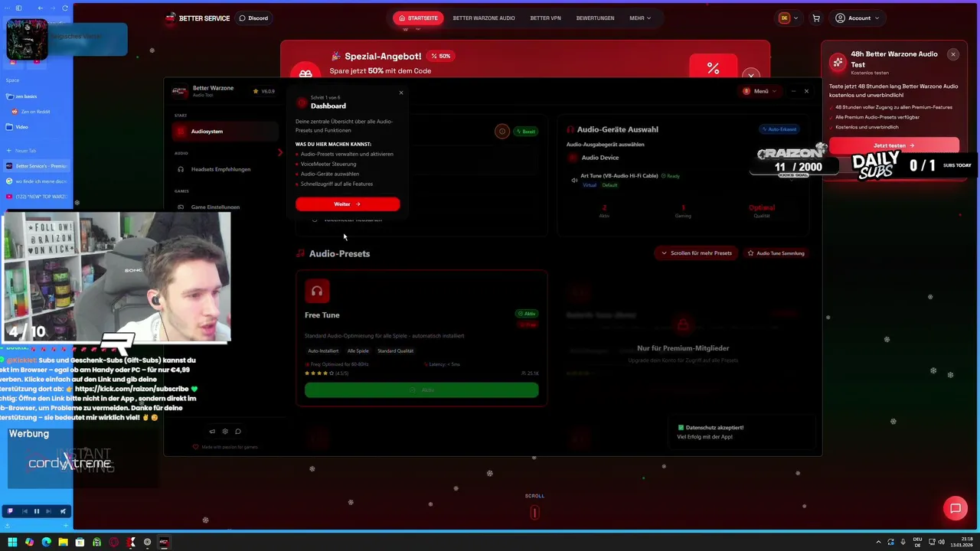Click the Twitch icon in media player

pos(11,511)
